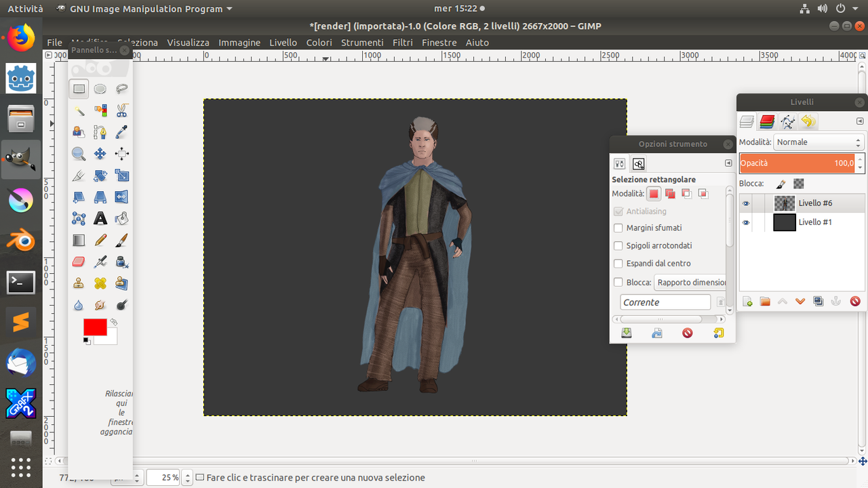The height and width of the screenshot is (488, 868).
Task: Select the Fuzzy Select magic wand tool
Action: 79,110
